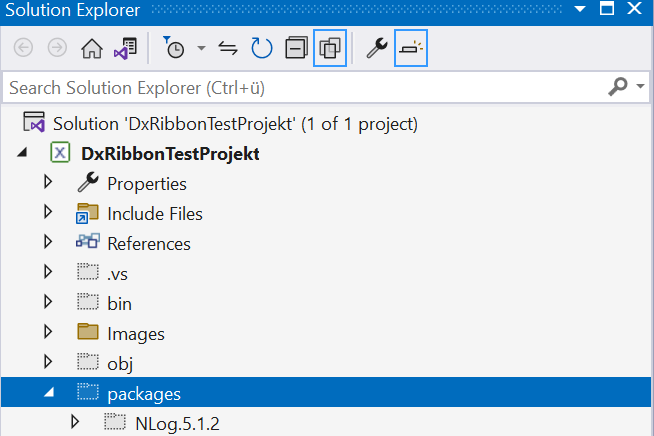Image resolution: width=654 pixels, height=436 pixels.
Task: Open the window position dropdown in title bar
Action: [x=580, y=9]
